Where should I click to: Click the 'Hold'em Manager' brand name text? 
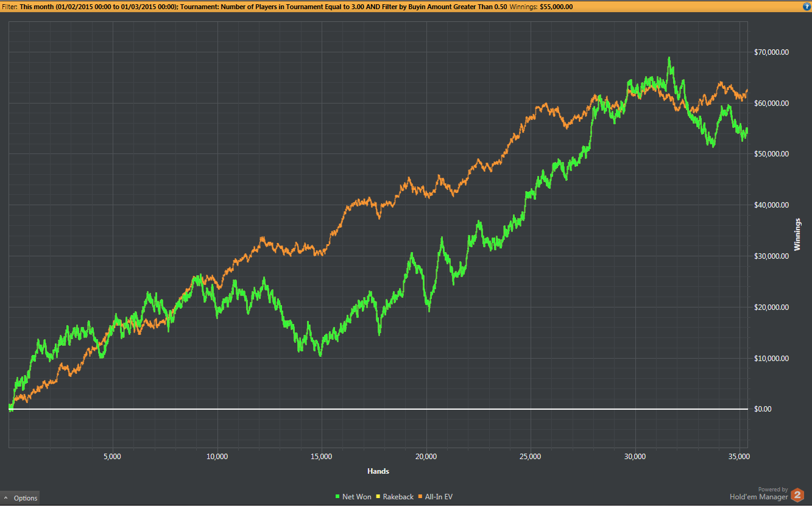click(x=758, y=497)
